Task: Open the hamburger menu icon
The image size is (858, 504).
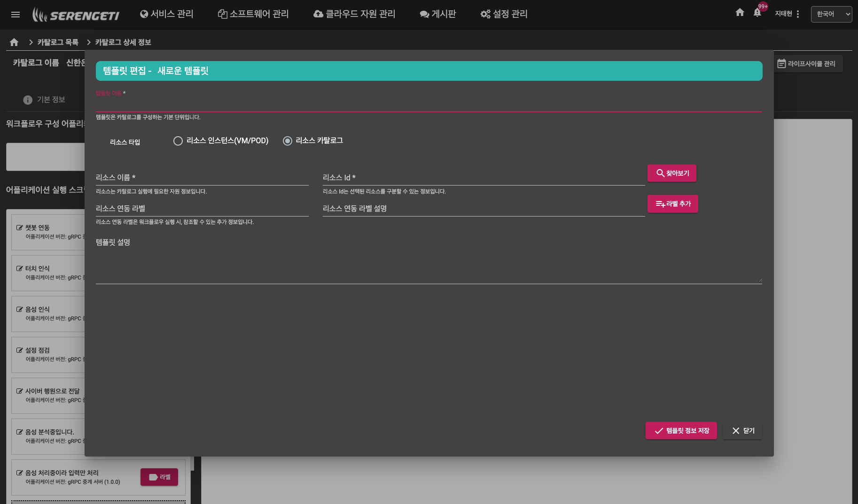Action: pyautogui.click(x=16, y=14)
